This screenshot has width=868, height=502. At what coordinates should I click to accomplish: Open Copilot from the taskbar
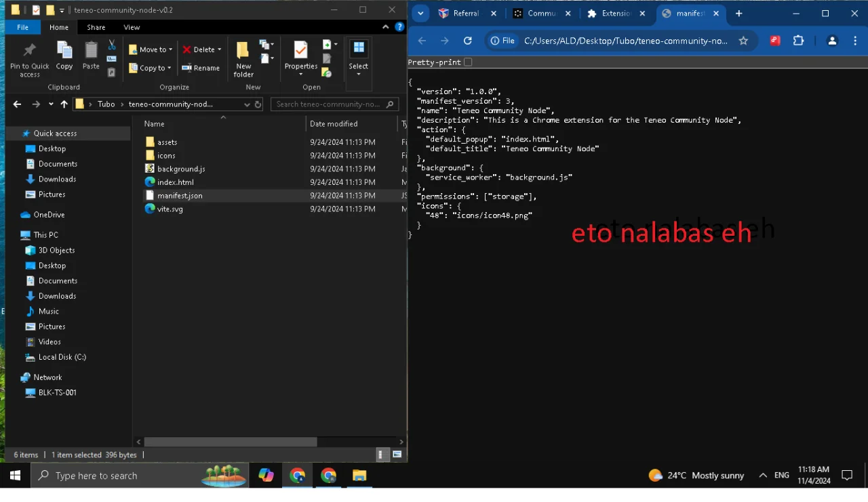click(266, 476)
